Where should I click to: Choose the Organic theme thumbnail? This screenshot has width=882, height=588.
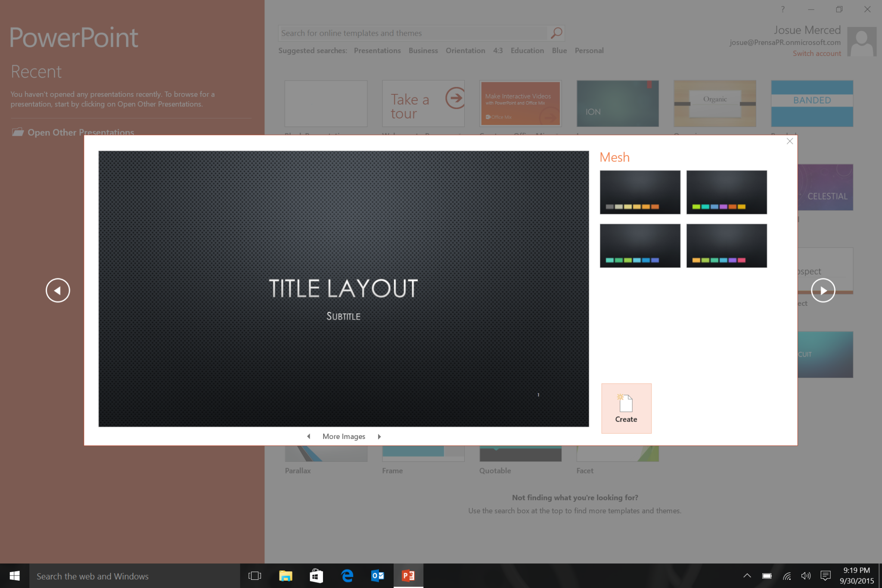coord(715,103)
